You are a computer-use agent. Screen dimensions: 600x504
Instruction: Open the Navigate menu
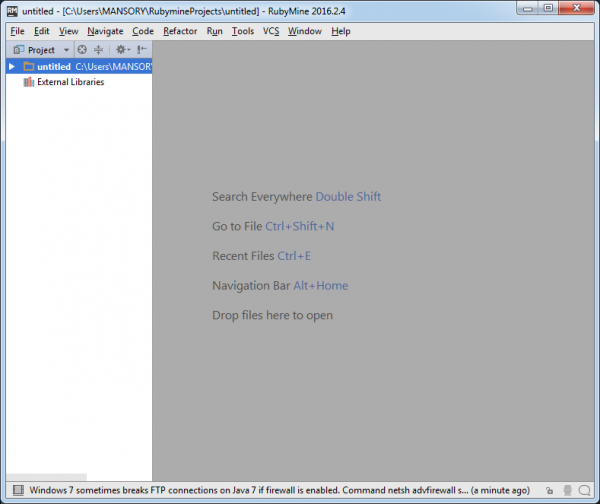[x=105, y=31]
